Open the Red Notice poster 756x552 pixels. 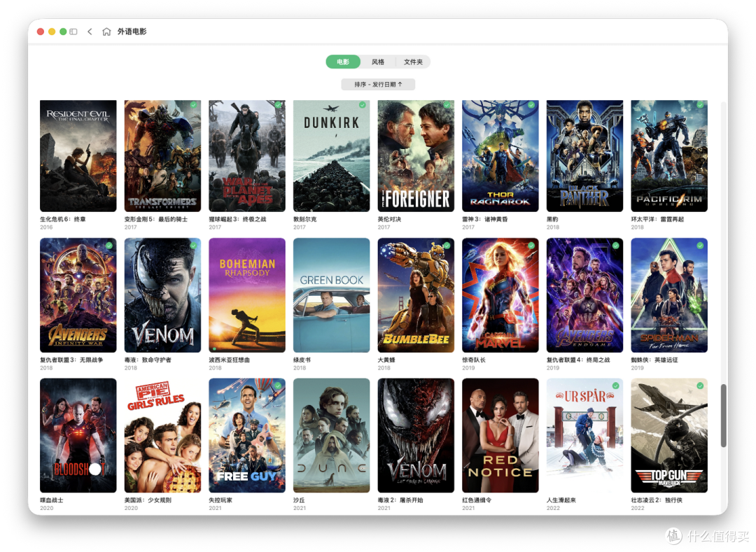(x=500, y=435)
